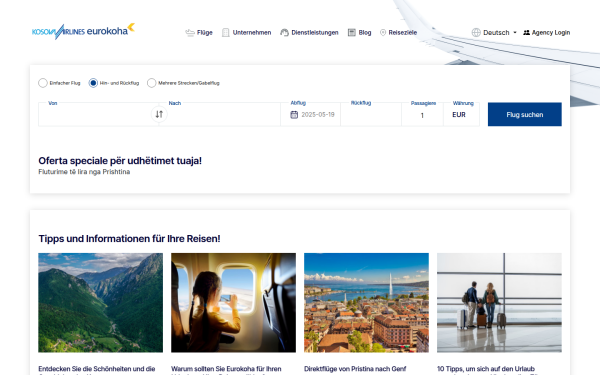Click the Flug suchen button
Screen dimensions: 600x375
tap(525, 114)
